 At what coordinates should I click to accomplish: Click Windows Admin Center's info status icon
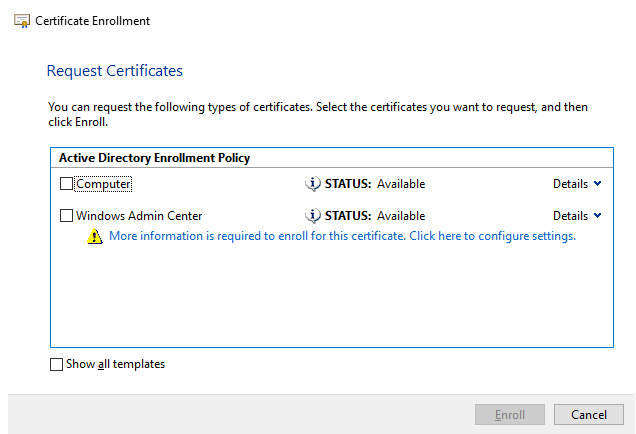pos(312,216)
